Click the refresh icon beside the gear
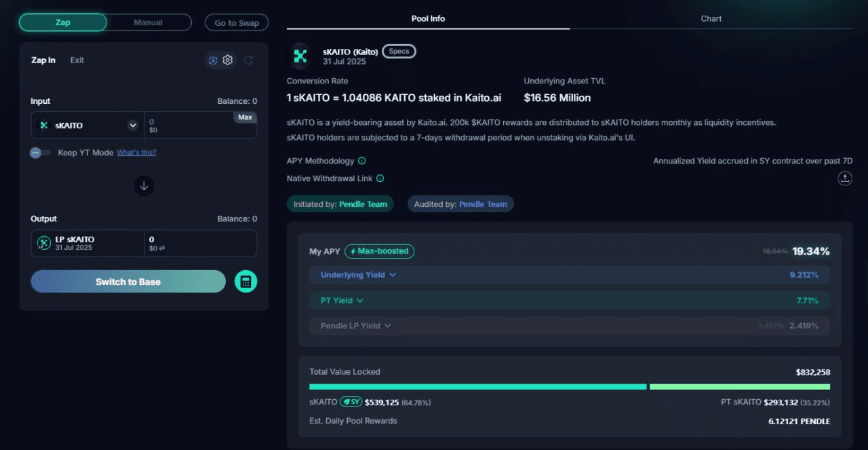868x450 pixels. (248, 60)
